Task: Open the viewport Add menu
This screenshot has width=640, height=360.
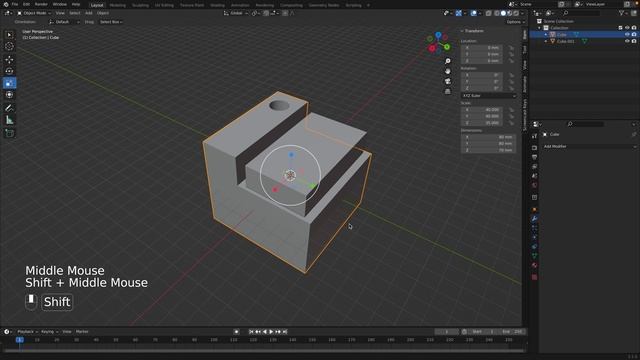Action: point(89,13)
